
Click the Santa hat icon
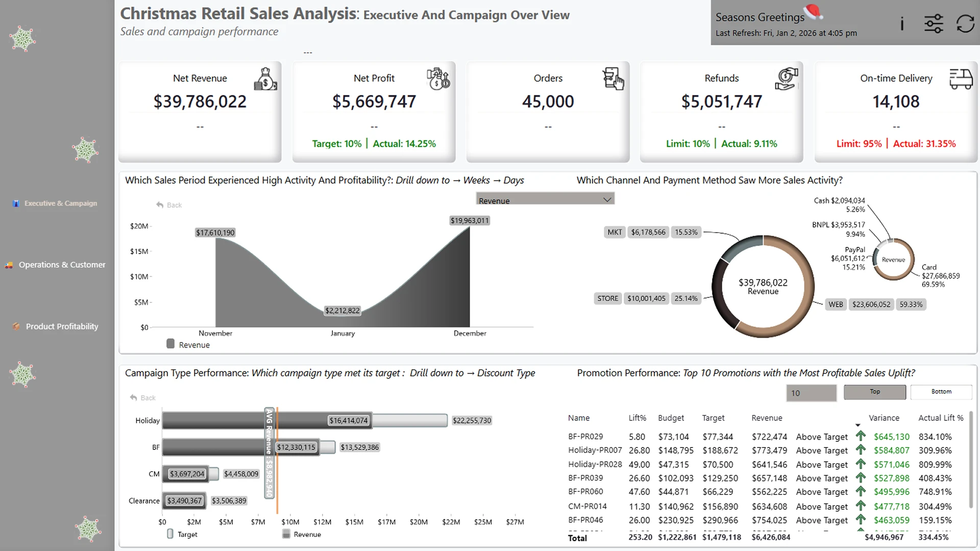point(813,11)
